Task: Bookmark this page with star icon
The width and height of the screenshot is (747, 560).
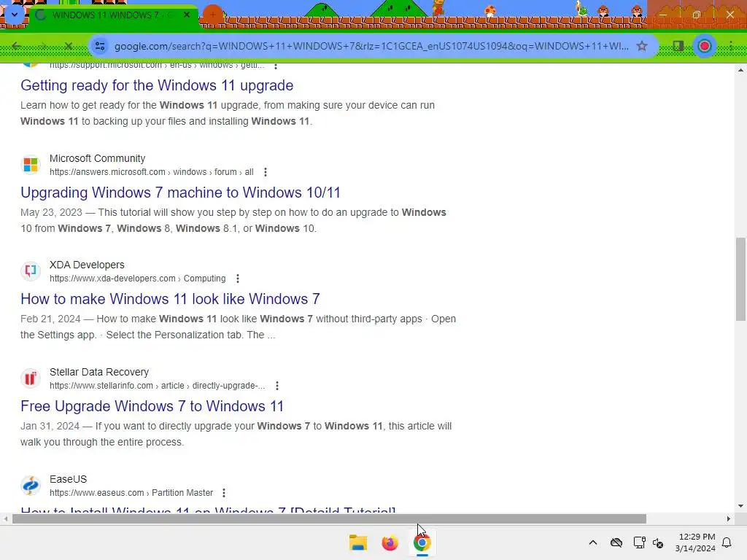Action: (642, 46)
